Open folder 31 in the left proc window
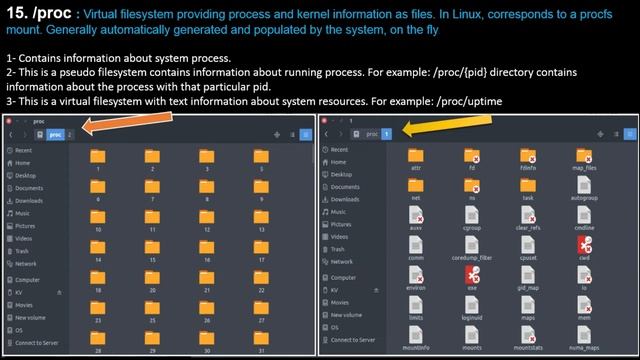This screenshot has height=360, width=640. 261,338
